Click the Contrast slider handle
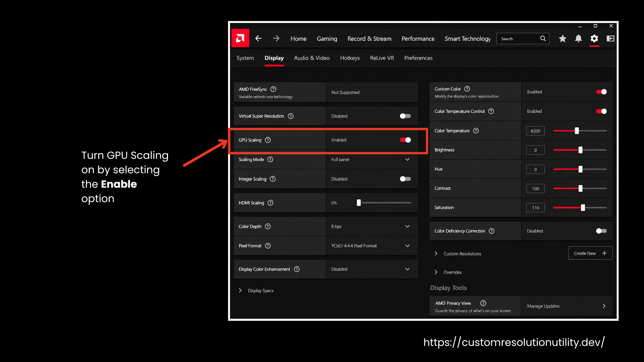The width and height of the screenshot is (644, 362). pos(581,188)
